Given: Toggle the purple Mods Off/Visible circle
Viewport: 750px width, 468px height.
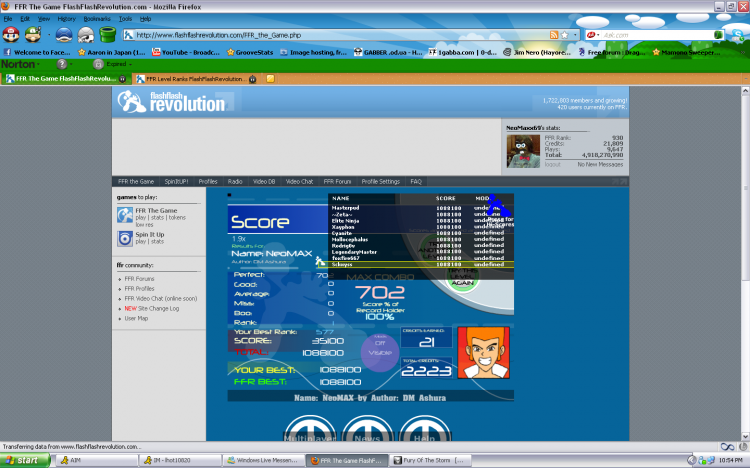Looking at the screenshot, I should (380, 353).
